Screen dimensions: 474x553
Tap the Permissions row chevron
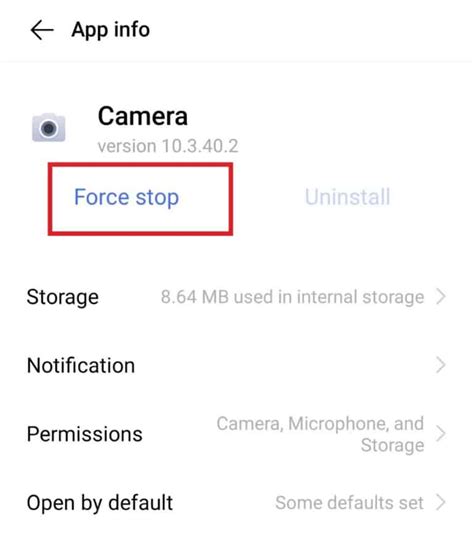click(x=441, y=434)
